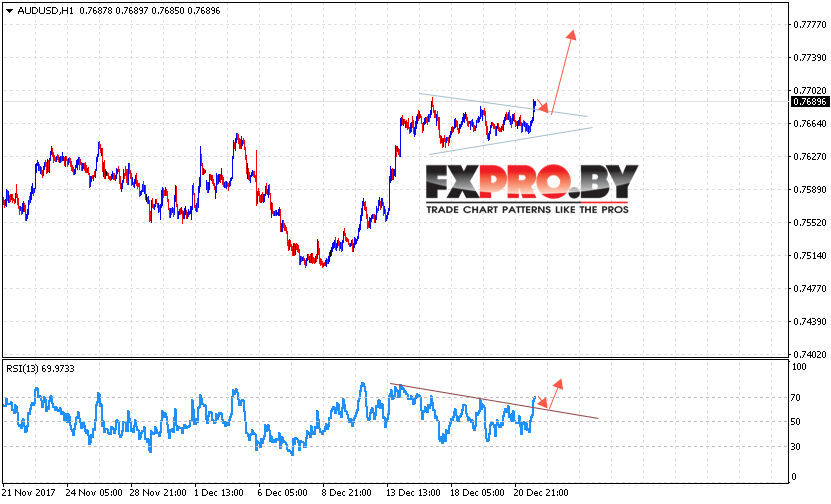Select the 13 Dec 13:00 time label
The image size is (831, 504).
click(x=413, y=492)
